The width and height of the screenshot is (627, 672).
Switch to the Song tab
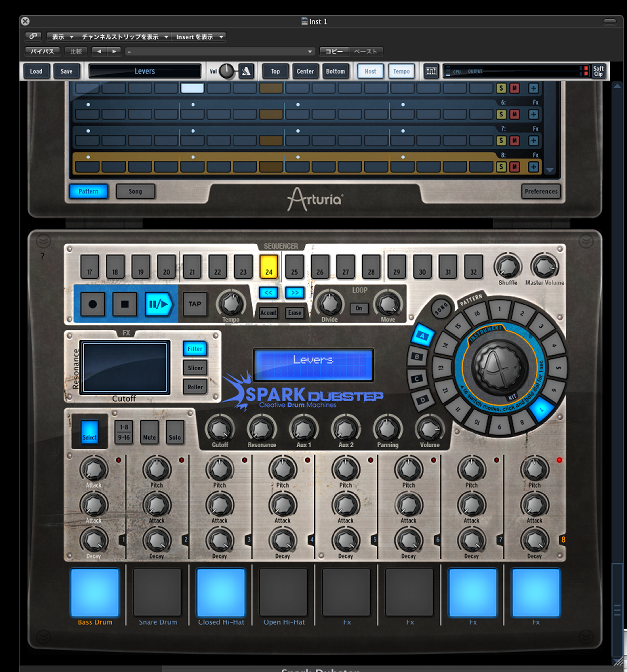click(x=135, y=191)
